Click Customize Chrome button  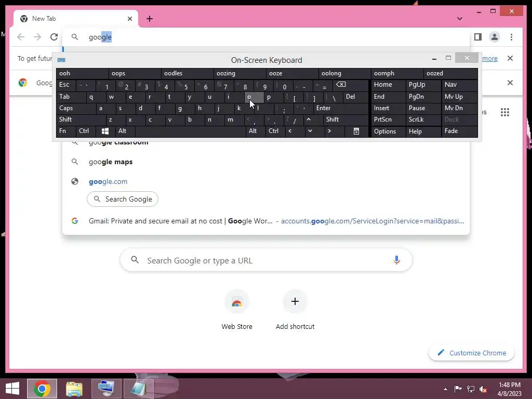tap(472, 353)
